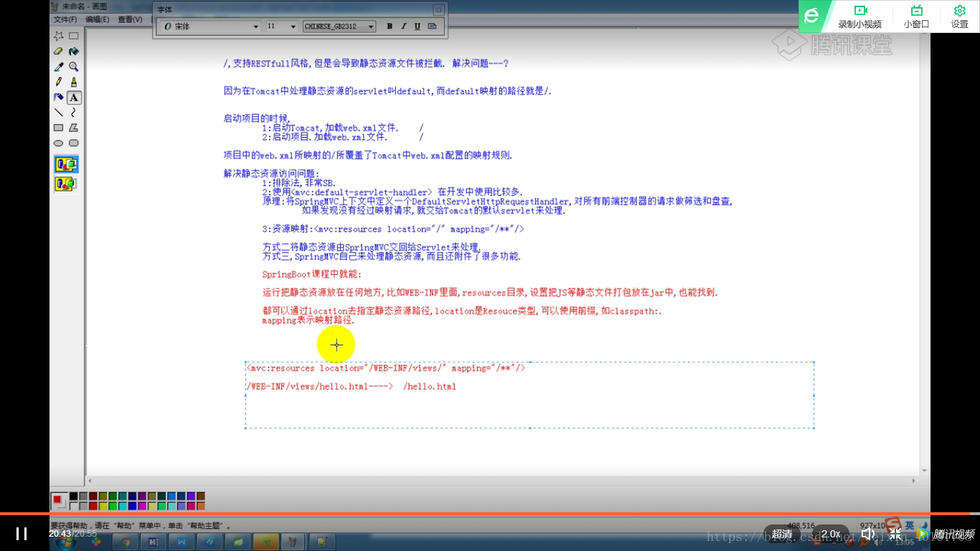Image resolution: width=980 pixels, height=551 pixels.
Task: Choose the rounded rectangle tool
Action: pos(73,143)
